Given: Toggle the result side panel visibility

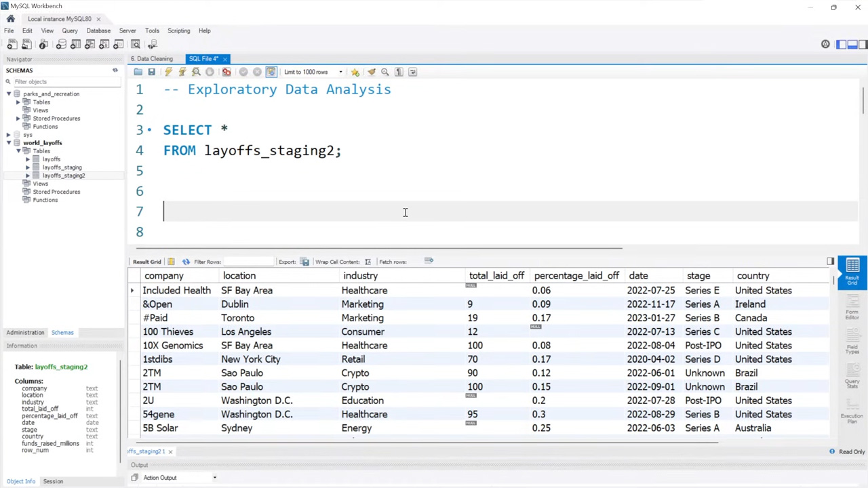Looking at the screenshot, I should [830, 262].
